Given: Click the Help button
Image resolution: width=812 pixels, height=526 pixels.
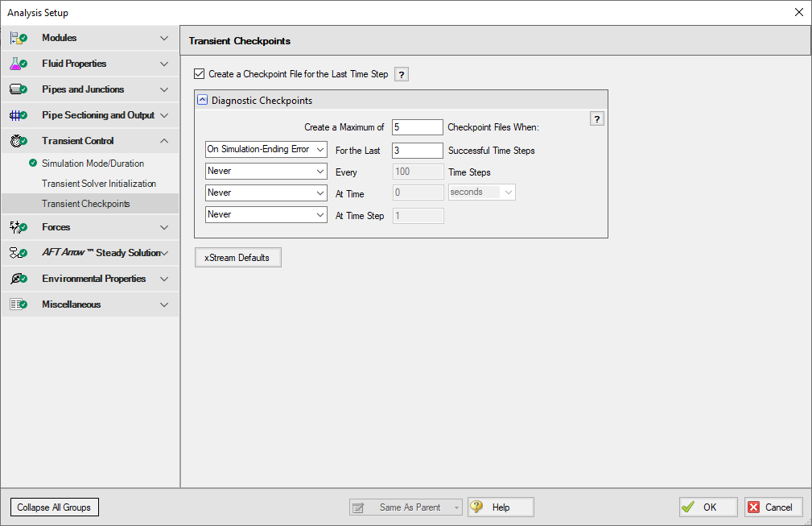Looking at the screenshot, I should (x=501, y=507).
